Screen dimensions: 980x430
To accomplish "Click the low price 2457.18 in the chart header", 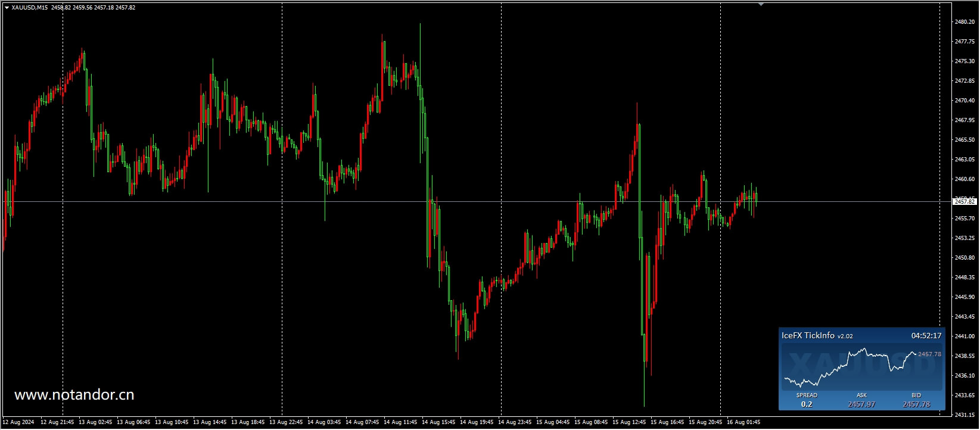I will pyautogui.click(x=104, y=8).
